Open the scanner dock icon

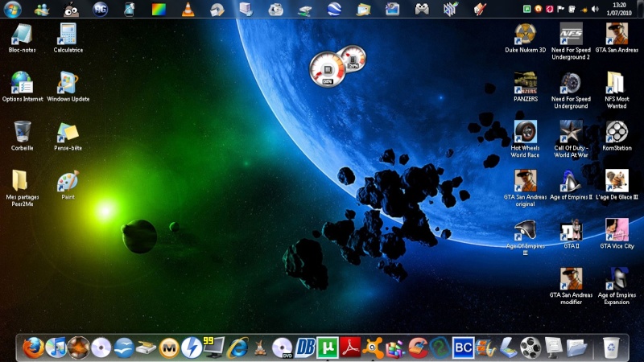pyautogui.click(x=508, y=348)
